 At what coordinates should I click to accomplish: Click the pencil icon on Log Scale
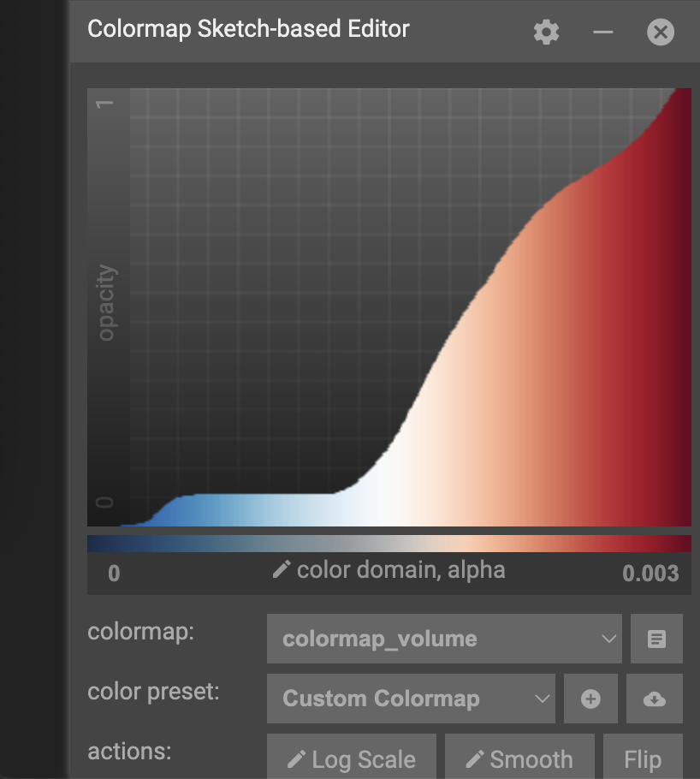point(296,759)
